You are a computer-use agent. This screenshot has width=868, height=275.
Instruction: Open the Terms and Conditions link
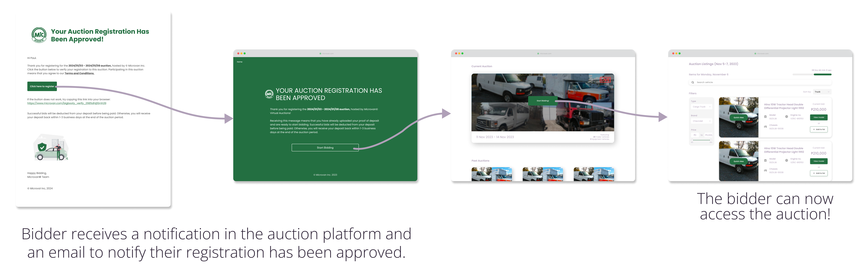point(79,73)
